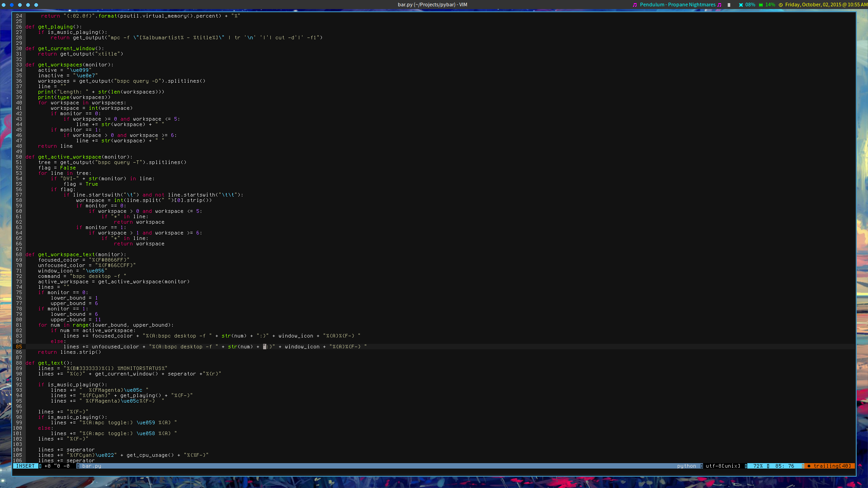
Task: Switch to the first workspace dot
Action: coord(4,5)
